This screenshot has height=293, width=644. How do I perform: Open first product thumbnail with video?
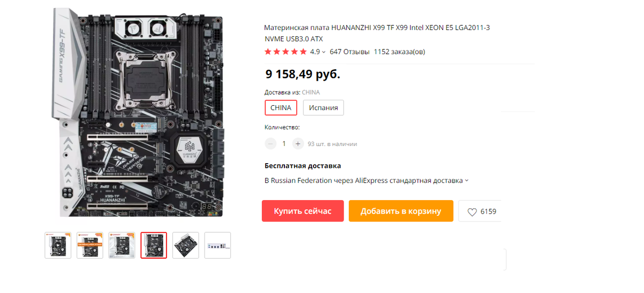pos(58,245)
